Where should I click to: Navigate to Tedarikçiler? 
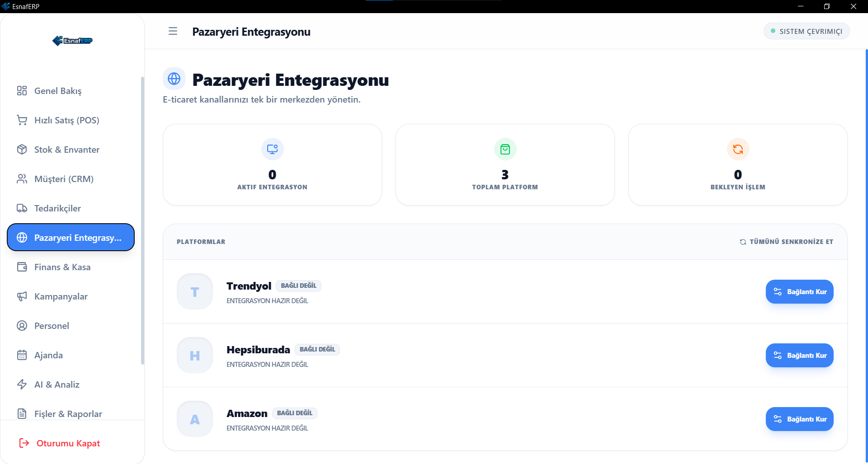(x=71, y=208)
